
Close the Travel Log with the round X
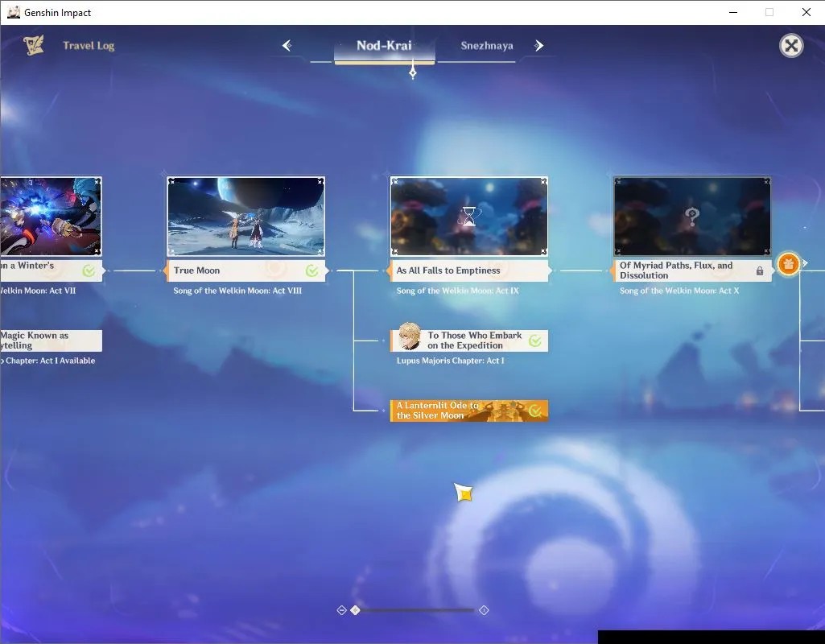pyautogui.click(x=791, y=46)
